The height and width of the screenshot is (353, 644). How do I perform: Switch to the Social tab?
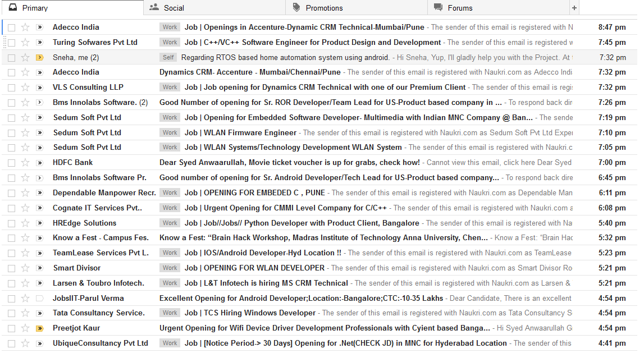click(173, 8)
